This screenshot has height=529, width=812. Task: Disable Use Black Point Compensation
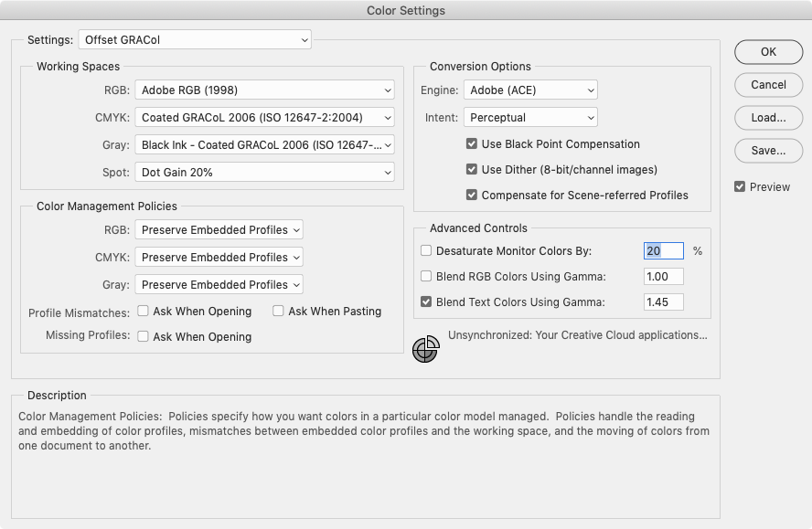472,143
